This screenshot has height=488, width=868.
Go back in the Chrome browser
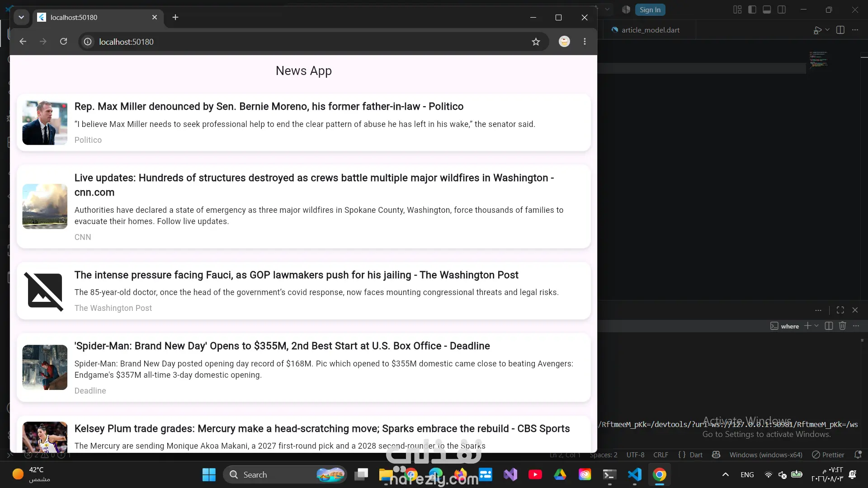click(x=23, y=42)
